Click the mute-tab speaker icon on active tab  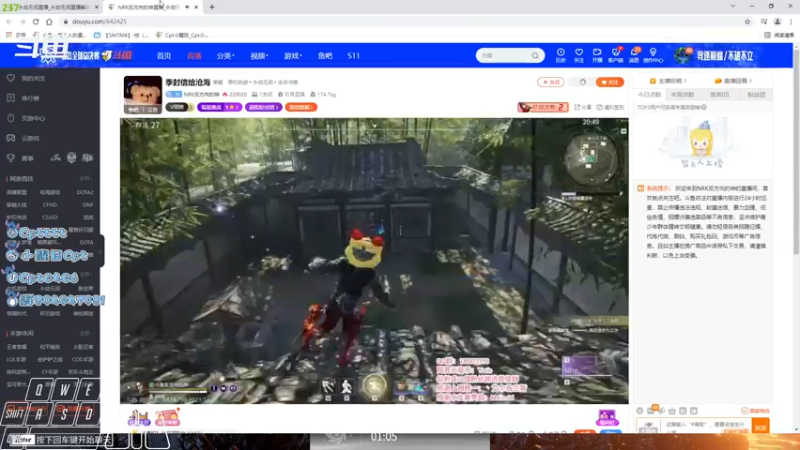[187, 7]
